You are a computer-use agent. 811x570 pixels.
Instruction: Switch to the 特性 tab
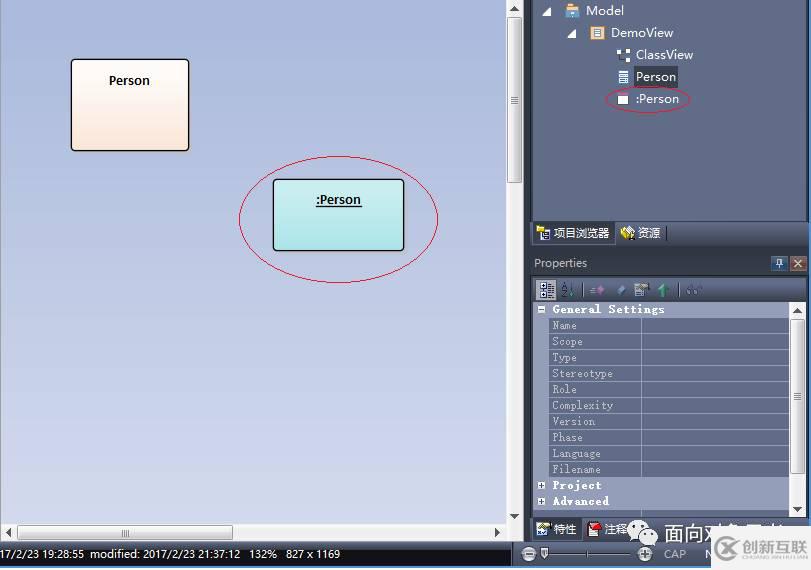(557, 529)
